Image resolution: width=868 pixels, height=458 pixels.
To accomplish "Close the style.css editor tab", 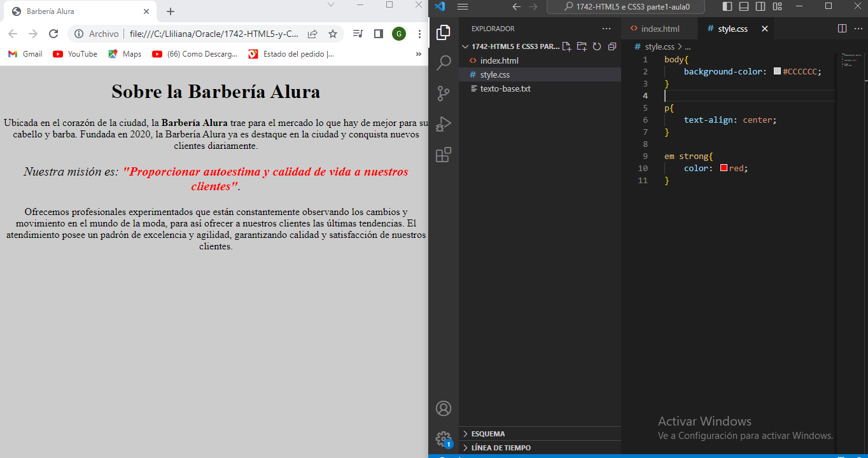I will coord(765,29).
